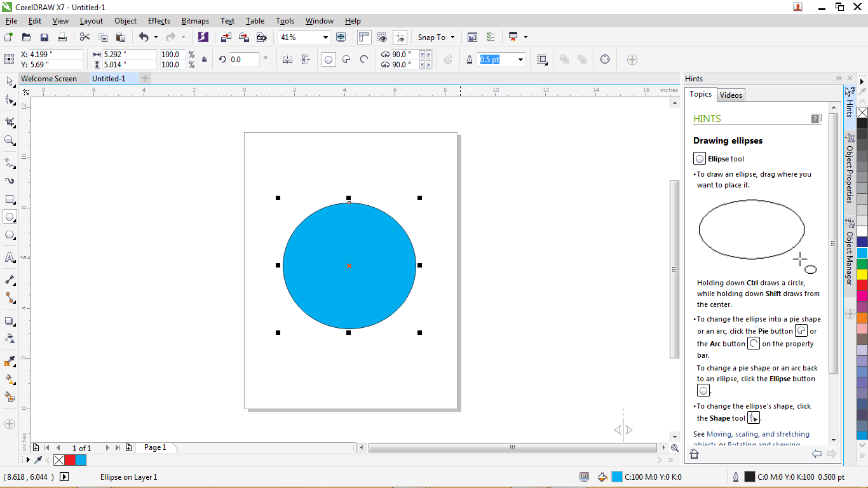This screenshot has height=488, width=868.
Task: Open the Publish to PDF icon
Action: 262,37
